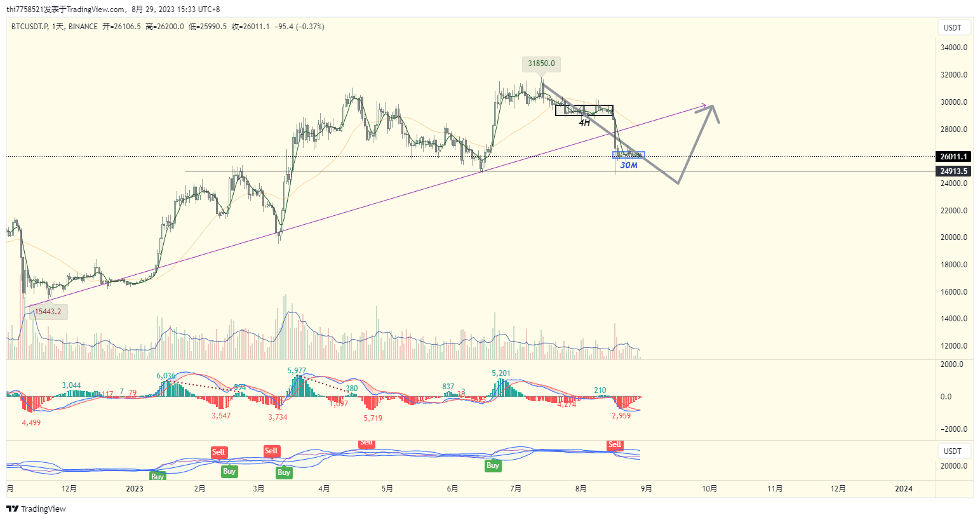Image resolution: width=980 pixels, height=520 pixels.
Task: Click the 3,547 MACD trough value
Action: point(221,416)
